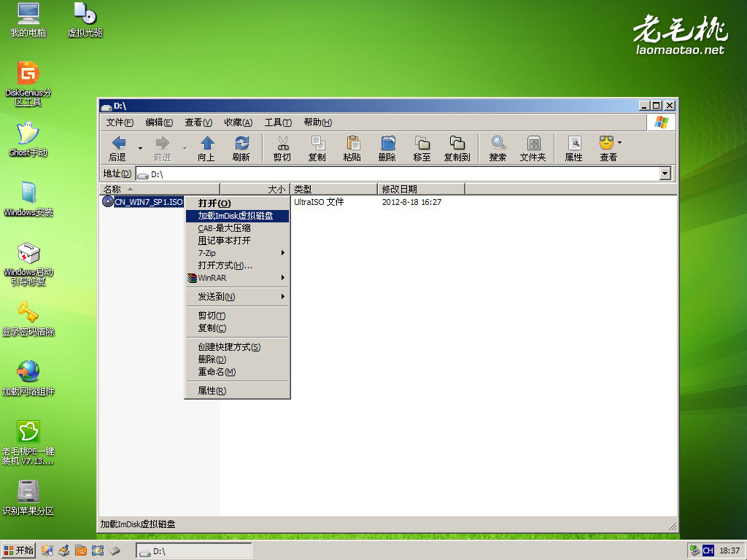Sort by the 修改日期 column header
Screen dimensions: 747x560
tap(422, 189)
